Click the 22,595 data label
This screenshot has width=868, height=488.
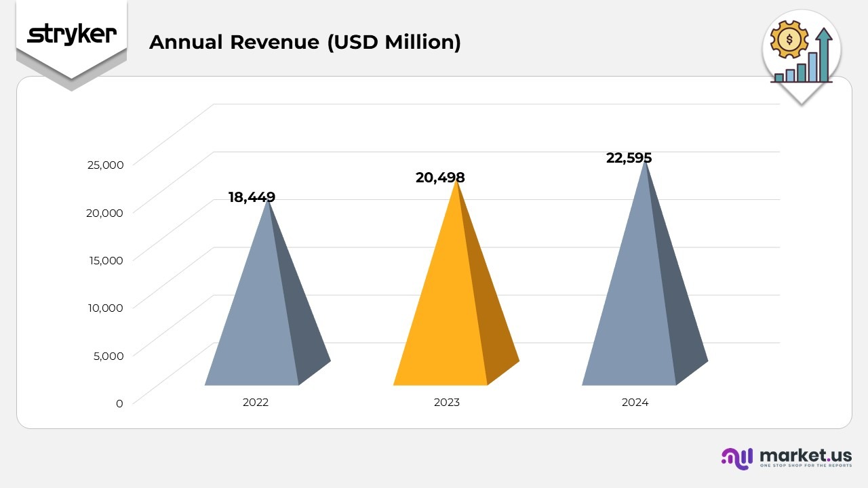point(629,157)
